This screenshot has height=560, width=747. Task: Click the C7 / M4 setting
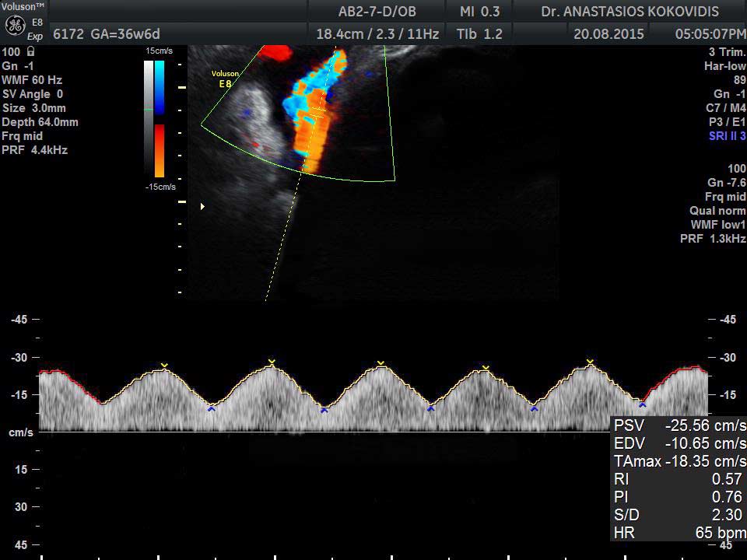point(726,108)
